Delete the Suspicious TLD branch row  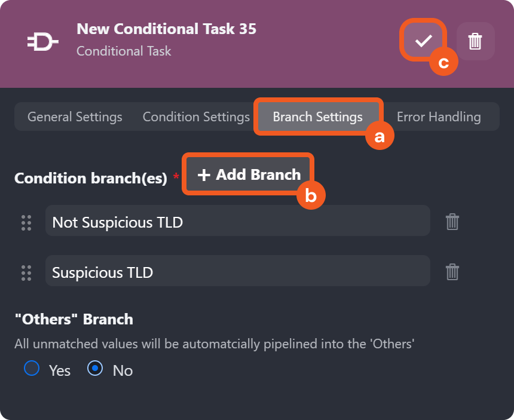pyautogui.click(x=452, y=272)
